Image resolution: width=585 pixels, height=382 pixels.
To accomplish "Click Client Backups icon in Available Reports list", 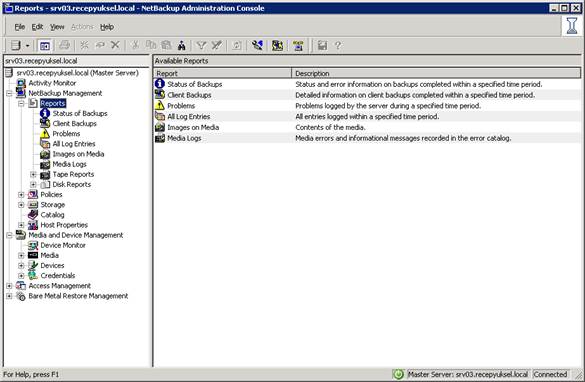I will (160, 95).
